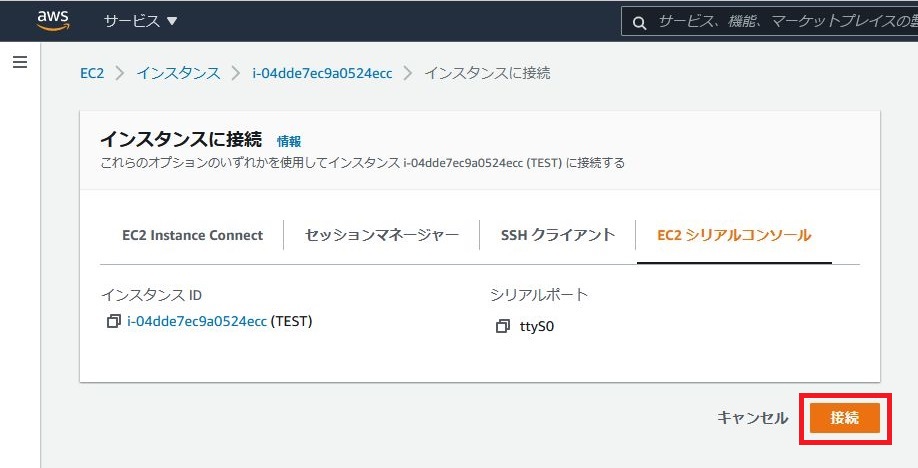Click the インスタンス ID label
The image size is (918, 468).
click(151, 295)
